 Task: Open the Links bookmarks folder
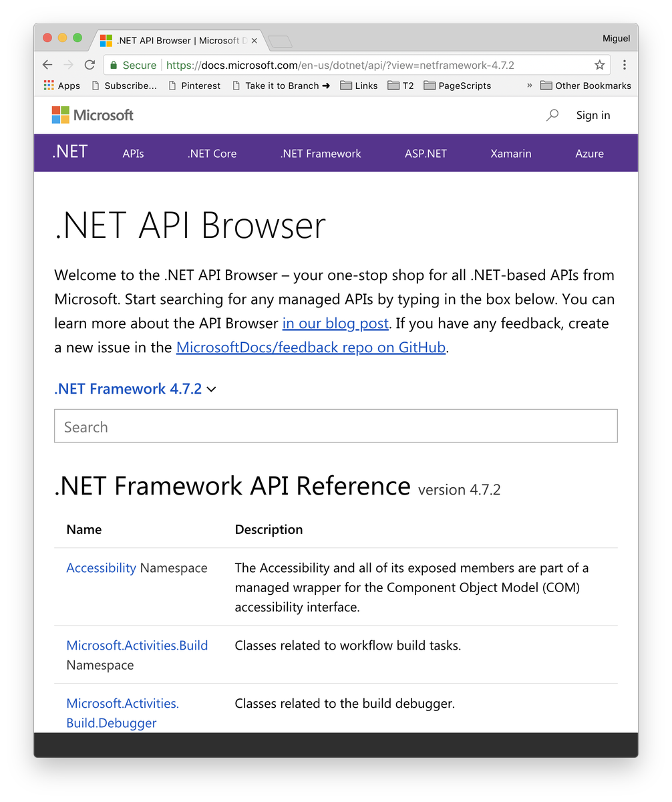coord(359,86)
